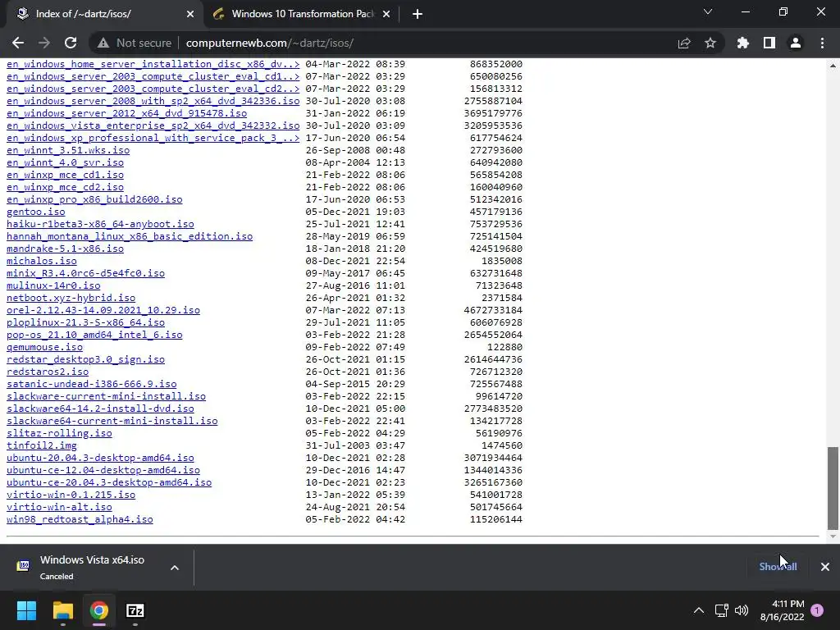This screenshot has height=630, width=840.
Task: Select the Index of /~dartz/isos/ tab
Action: point(104,14)
